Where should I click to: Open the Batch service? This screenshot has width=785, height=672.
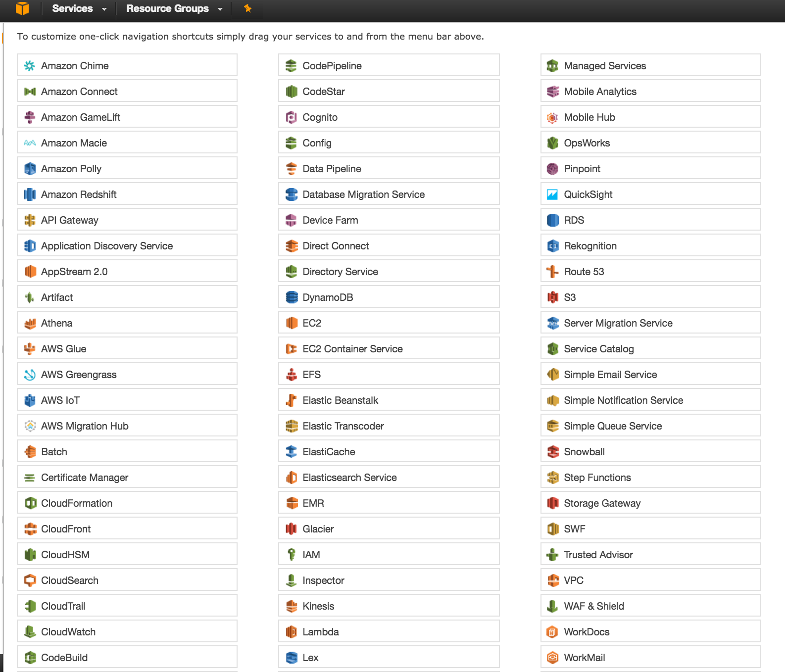[127, 451]
